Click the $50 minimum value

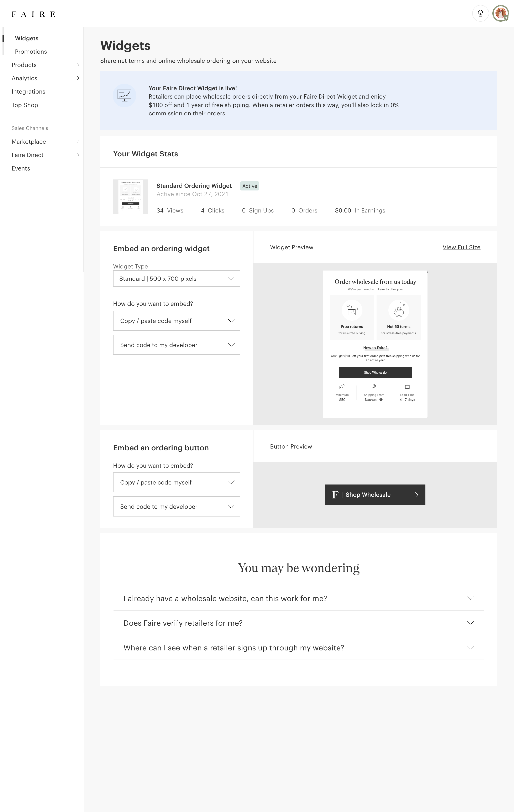pos(342,400)
